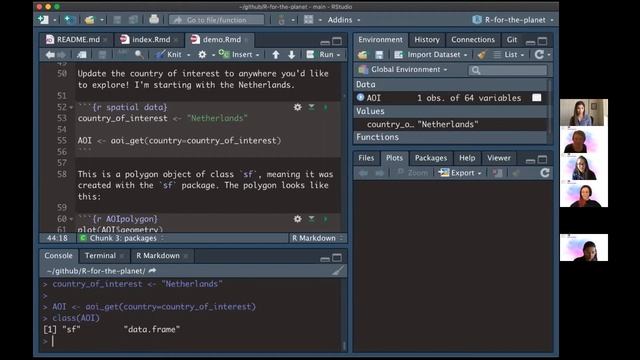Image resolution: width=640 pixels, height=360 pixels.
Task: Collapse the code chunk at line 60
Action: click(71, 219)
